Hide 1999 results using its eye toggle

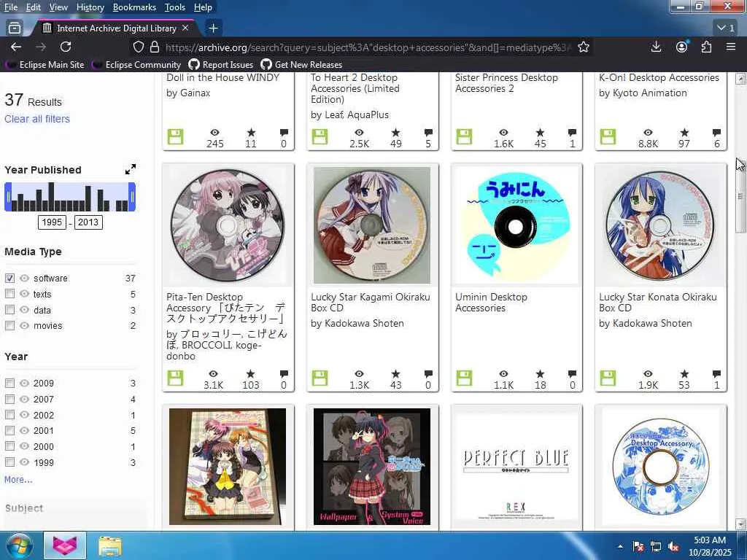point(24,462)
